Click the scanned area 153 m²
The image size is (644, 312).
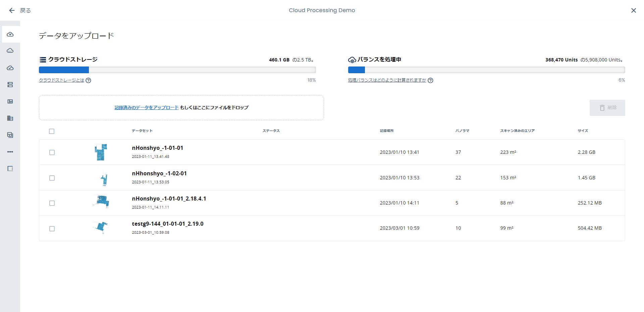[x=508, y=178]
